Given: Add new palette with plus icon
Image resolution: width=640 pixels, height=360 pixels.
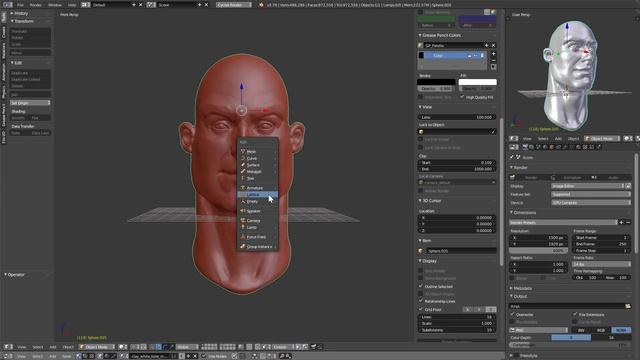Looking at the screenshot, I should click(x=487, y=45).
